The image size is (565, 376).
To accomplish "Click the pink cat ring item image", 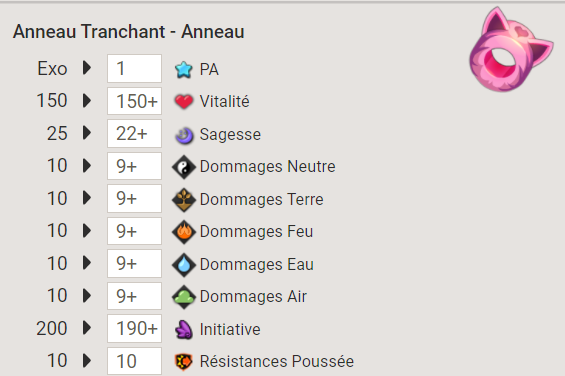I will pyautogui.click(x=511, y=50).
